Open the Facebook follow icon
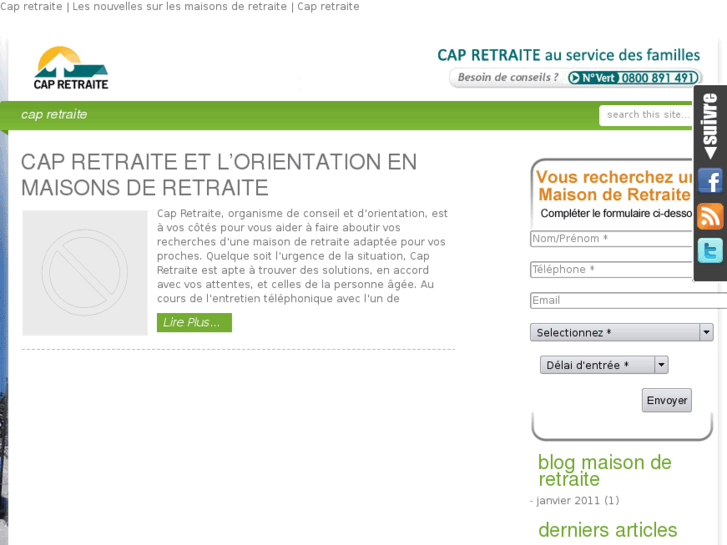 coord(710,181)
